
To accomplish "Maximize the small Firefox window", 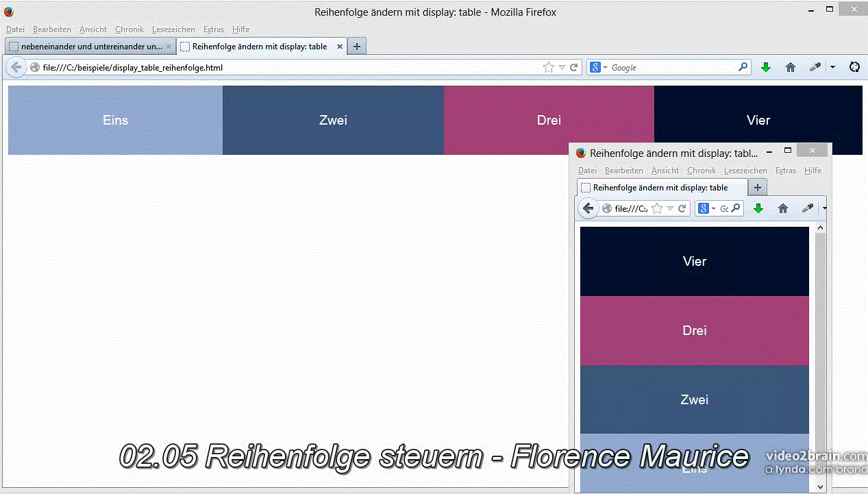I will point(788,150).
